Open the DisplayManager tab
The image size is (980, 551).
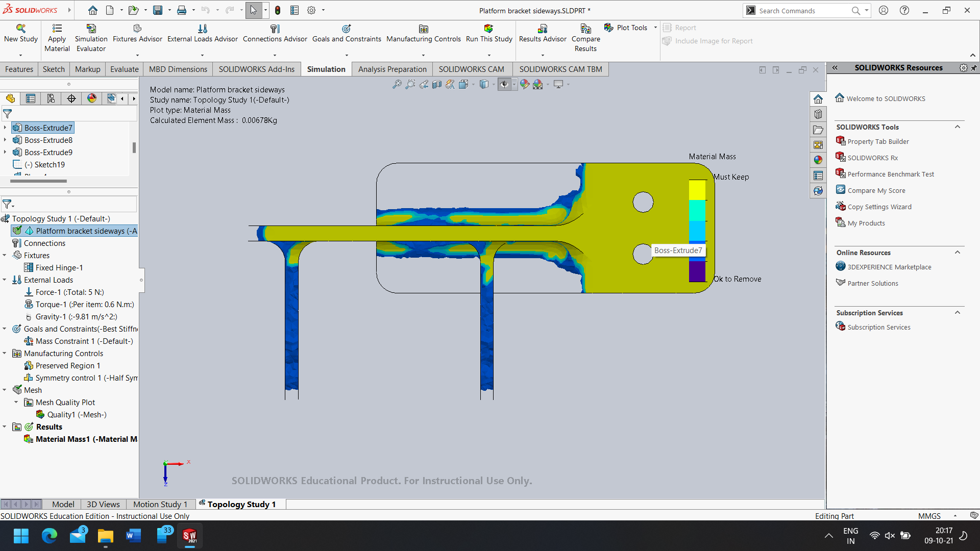(92, 98)
